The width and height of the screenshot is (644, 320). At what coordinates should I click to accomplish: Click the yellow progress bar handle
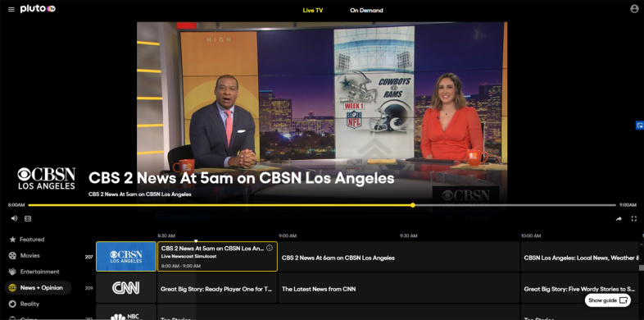tap(412, 205)
